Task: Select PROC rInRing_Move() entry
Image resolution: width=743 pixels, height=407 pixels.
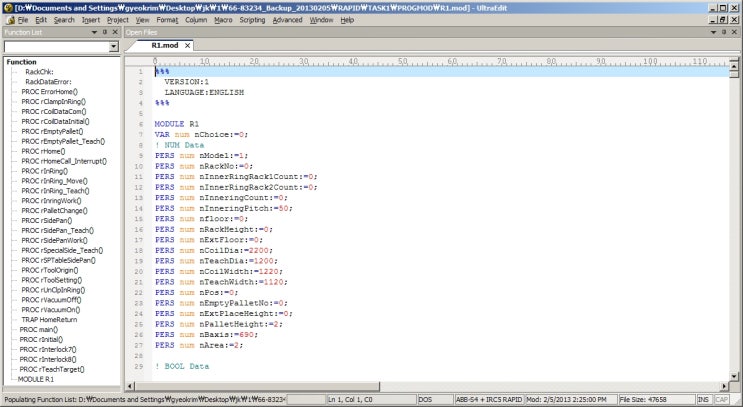Action: point(54,181)
